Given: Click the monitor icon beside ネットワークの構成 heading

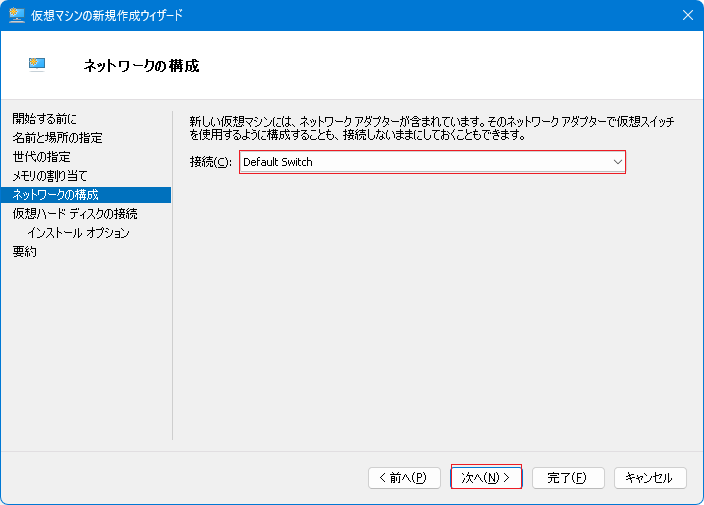Looking at the screenshot, I should click(x=37, y=65).
